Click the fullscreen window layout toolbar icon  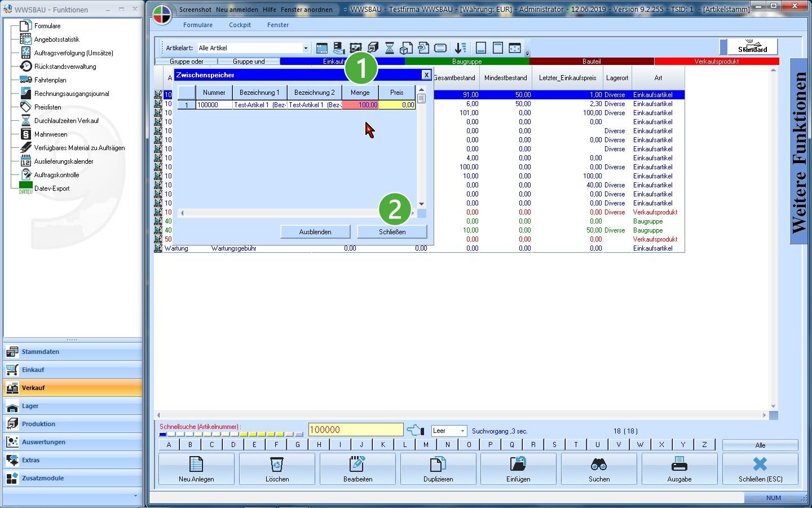point(515,48)
